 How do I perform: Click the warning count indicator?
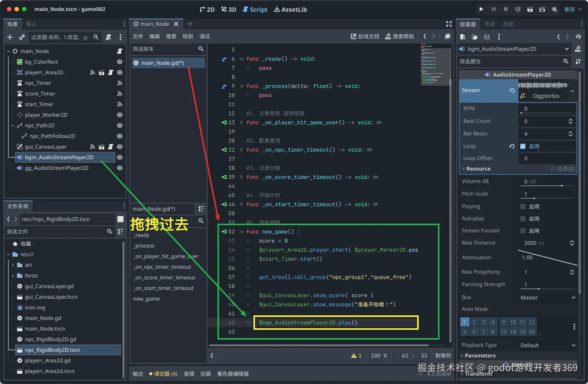[x=357, y=356]
